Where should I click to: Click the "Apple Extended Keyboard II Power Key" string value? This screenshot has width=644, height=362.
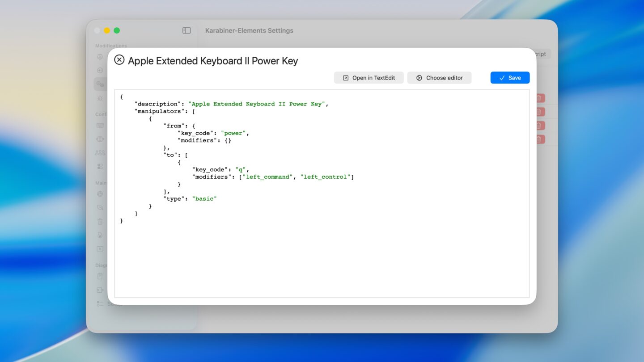257,104
